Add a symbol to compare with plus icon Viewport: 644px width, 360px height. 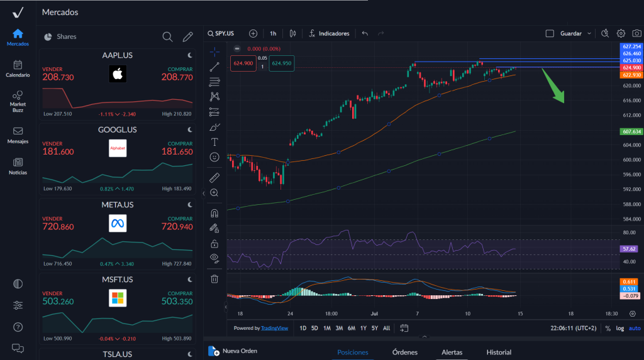253,34
